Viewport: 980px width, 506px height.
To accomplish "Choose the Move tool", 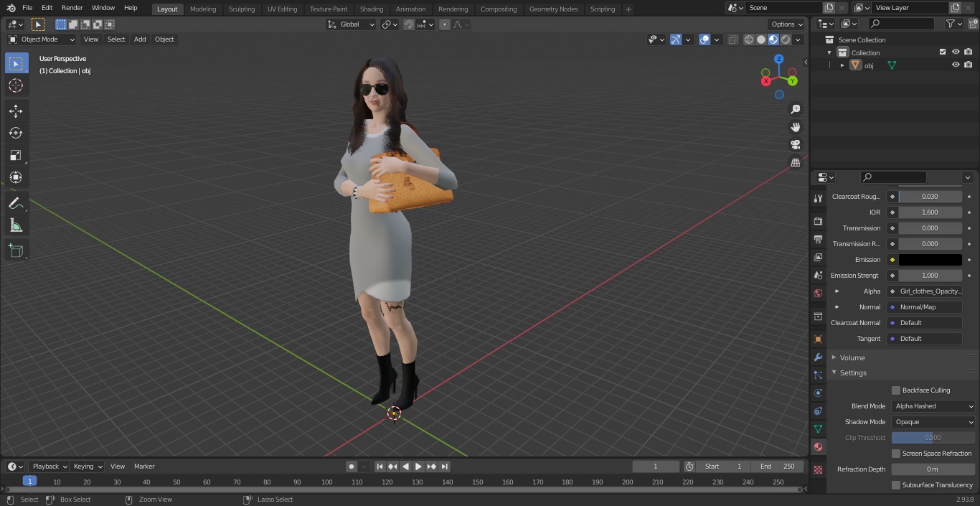I will (16, 111).
